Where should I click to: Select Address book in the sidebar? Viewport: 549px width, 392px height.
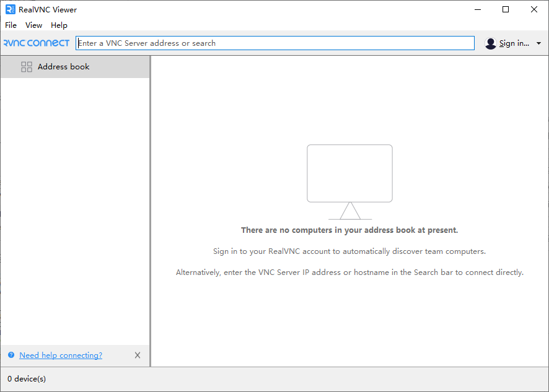pyautogui.click(x=63, y=66)
